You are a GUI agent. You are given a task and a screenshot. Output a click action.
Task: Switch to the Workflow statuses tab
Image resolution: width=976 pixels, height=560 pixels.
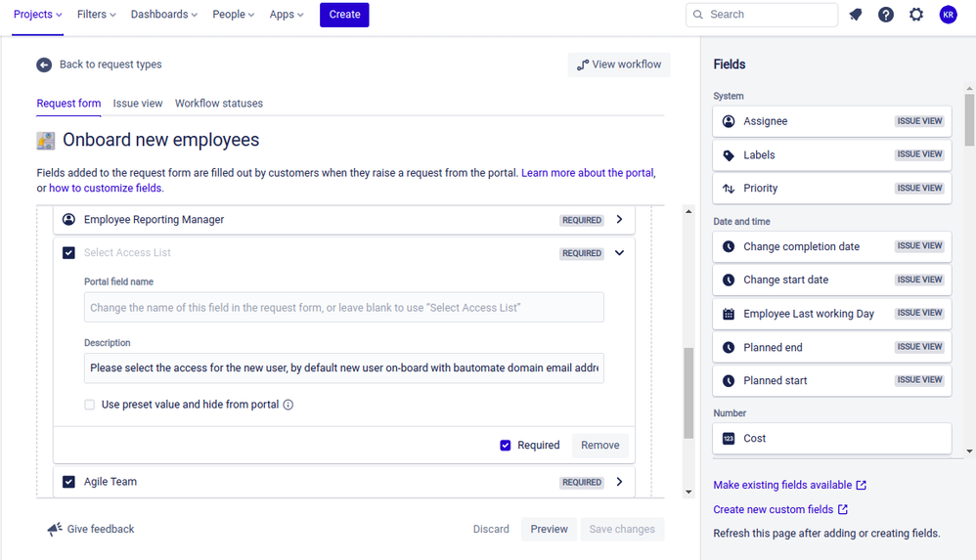(219, 104)
